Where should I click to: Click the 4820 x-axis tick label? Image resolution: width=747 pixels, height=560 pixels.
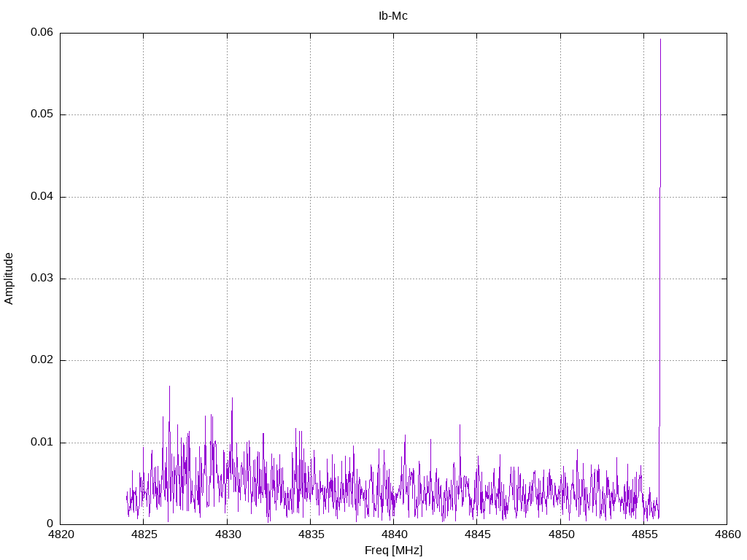pos(61,534)
